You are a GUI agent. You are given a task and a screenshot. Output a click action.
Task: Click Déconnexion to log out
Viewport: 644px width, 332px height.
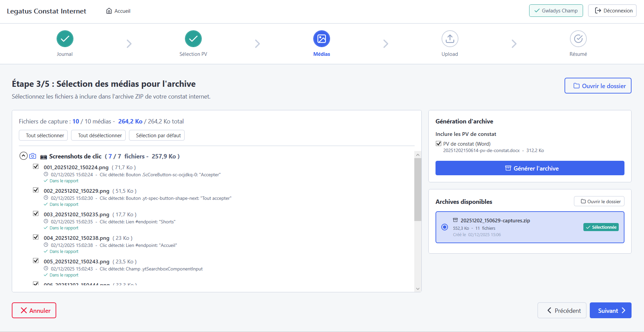tap(612, 11)
